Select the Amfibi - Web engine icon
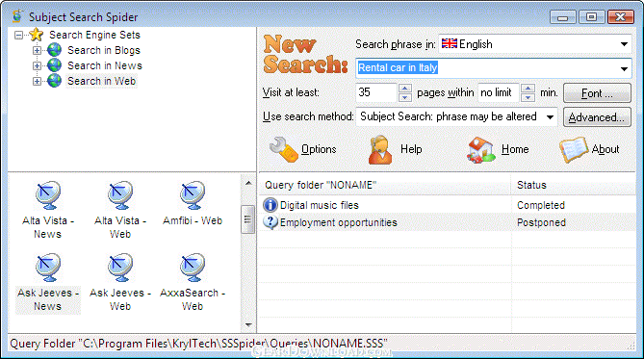Screen dimensions: 644x359 tap(193, 195)
